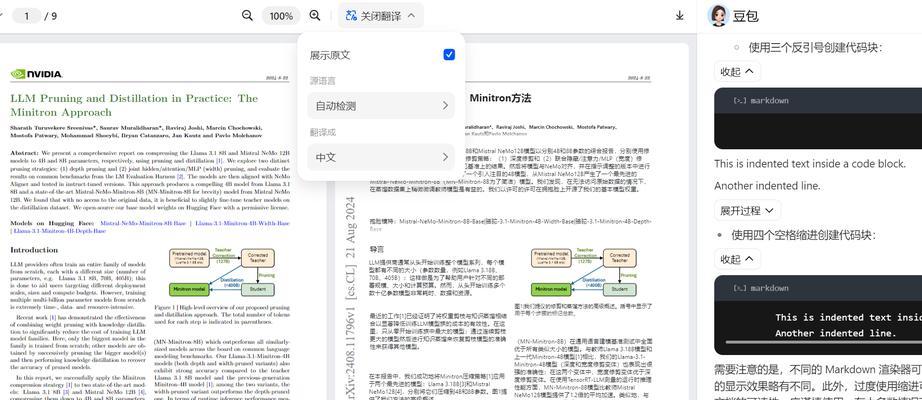Click the 豆包 assistant name
922x400 pixels.
(745, 16)
